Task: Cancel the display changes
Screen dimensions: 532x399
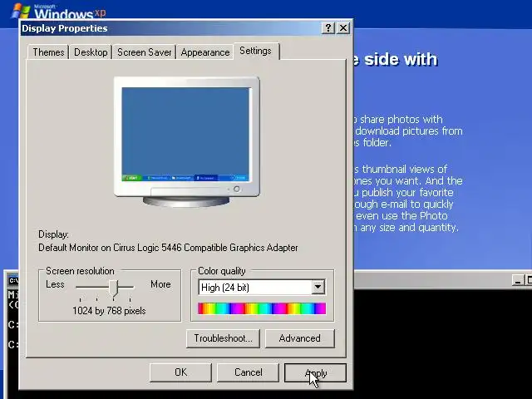Action: tap(248, 372)
